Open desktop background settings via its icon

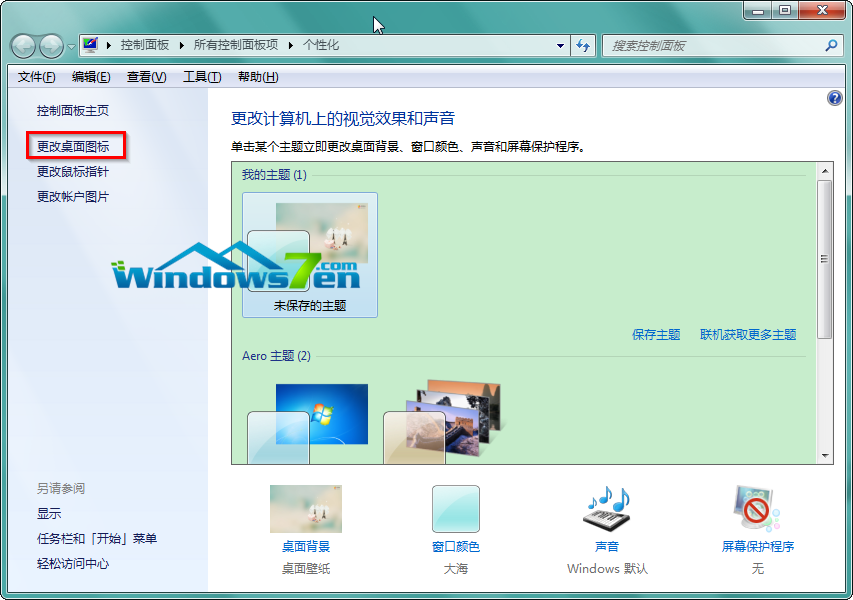pyautogui.click(x=305, y=510)
